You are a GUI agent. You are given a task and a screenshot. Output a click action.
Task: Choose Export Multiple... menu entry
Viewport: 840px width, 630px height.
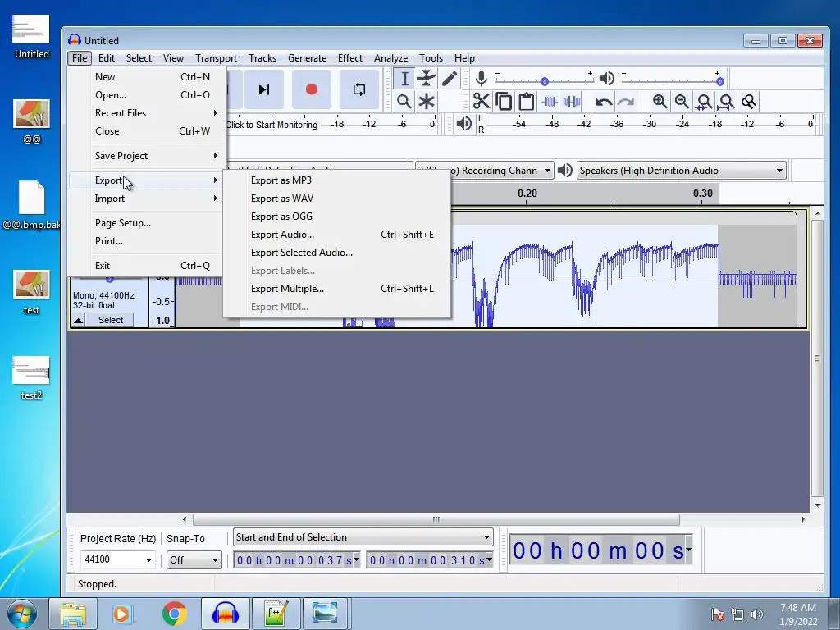(x=336, y=289)
